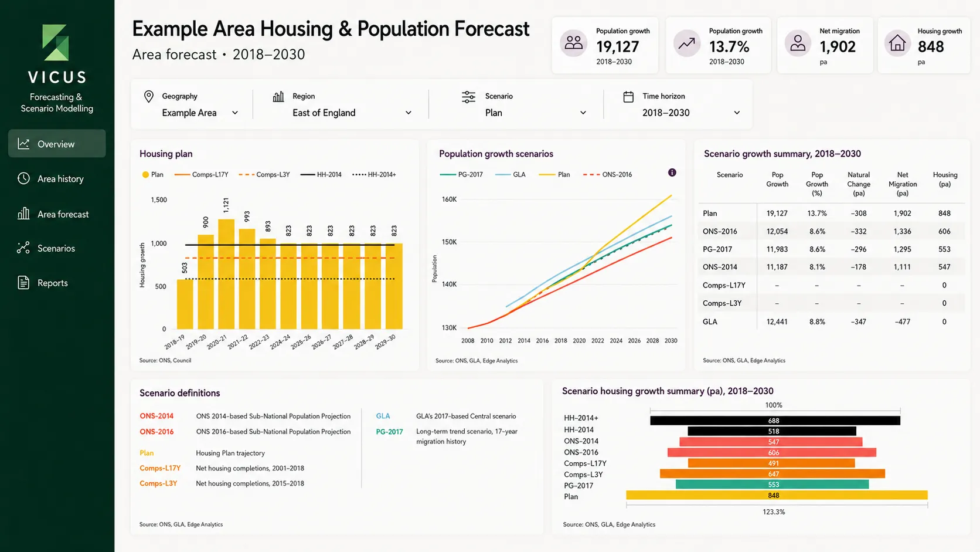Click the people icon on Population growth 19,127 card
The image size is (980, 552).
574,43
